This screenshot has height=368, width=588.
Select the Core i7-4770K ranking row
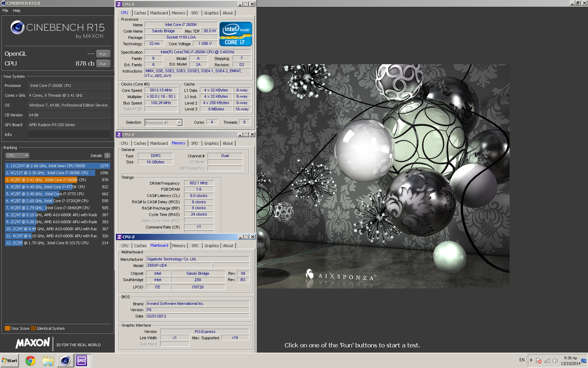(57, 187)
